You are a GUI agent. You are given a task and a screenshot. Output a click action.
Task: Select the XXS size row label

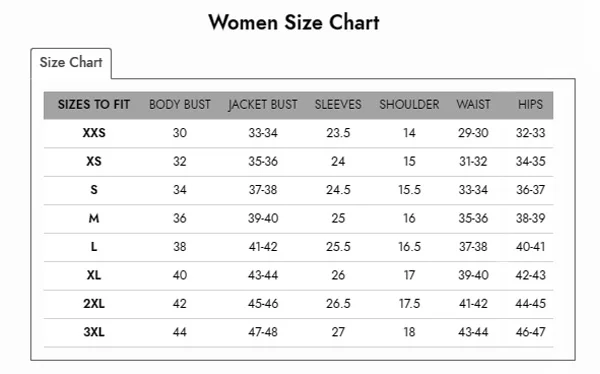click(x=94, y=133)
